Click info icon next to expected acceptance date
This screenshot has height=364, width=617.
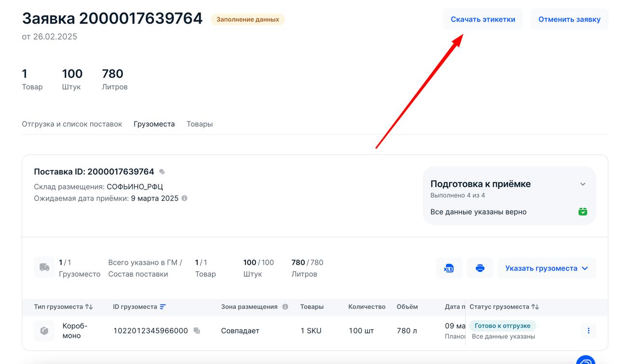(184, 198)
